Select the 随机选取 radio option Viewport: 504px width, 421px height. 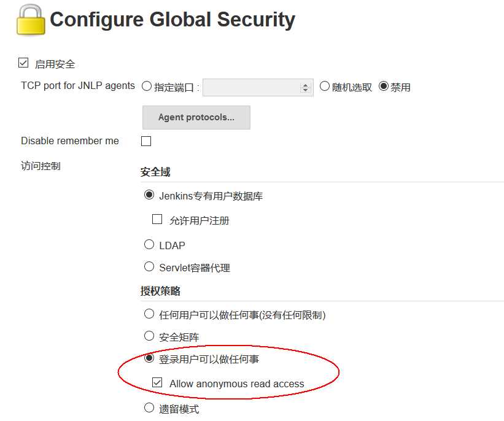point(325,87)
